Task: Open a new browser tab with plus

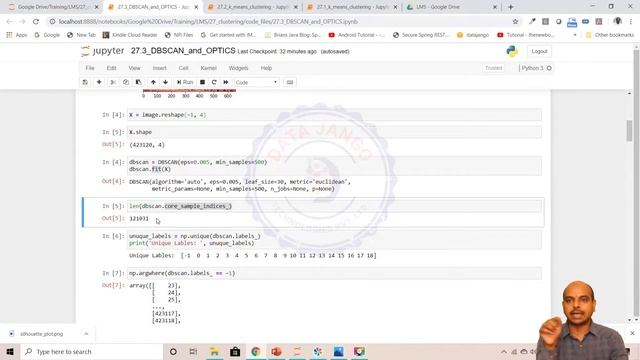Action: click(x=511, y=7)
